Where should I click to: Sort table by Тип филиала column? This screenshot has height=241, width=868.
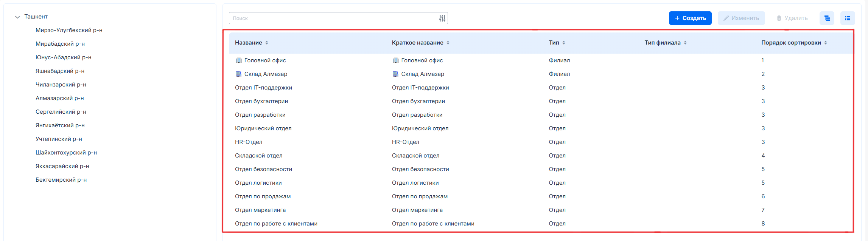pyautogui.click(x=685, y=43)
